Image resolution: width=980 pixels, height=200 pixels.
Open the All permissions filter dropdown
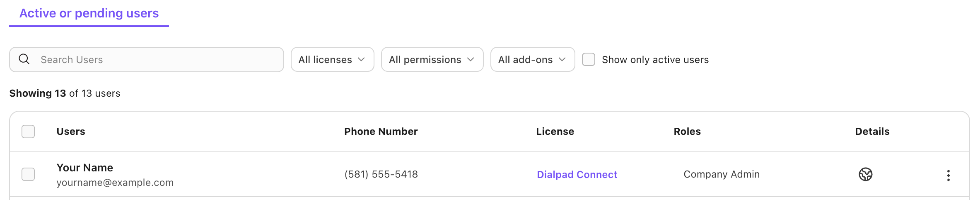click(432, 59)
